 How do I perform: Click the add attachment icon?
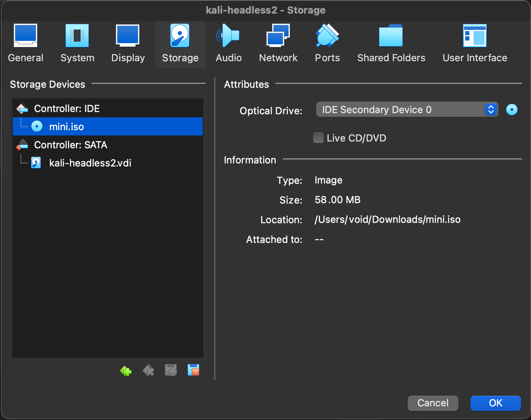point(171,370)
